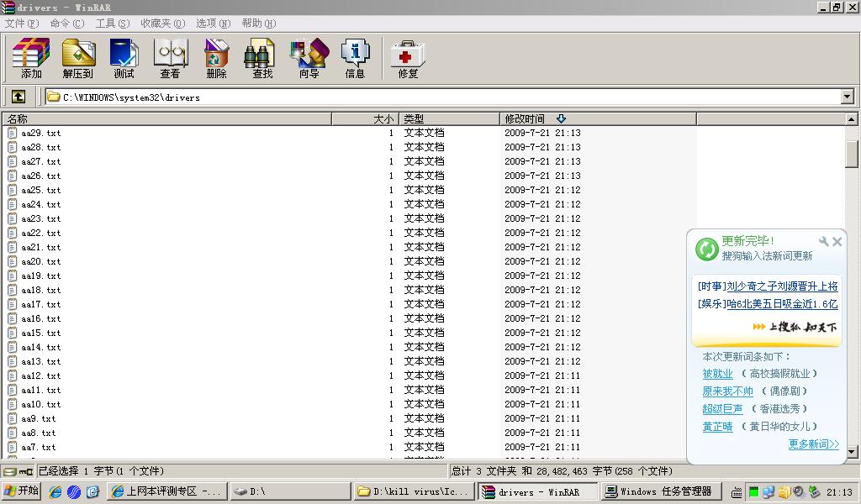Open the 刘少奇之子刘源晋升上将 news link
This screenshot has height=504, width=861.
783,286
